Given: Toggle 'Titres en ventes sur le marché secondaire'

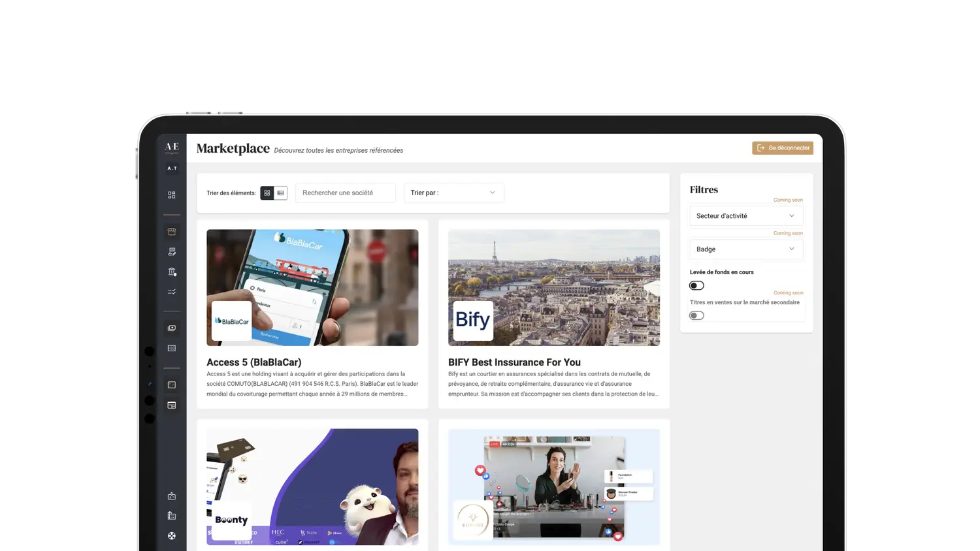Looking at the screenshot, I should (696, 315).
